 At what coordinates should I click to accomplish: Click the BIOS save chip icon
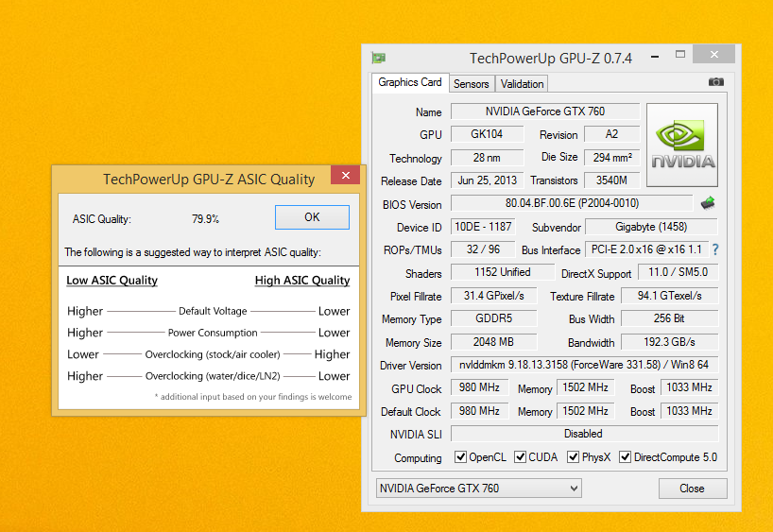pyautogui.click(x=708, y=202)
